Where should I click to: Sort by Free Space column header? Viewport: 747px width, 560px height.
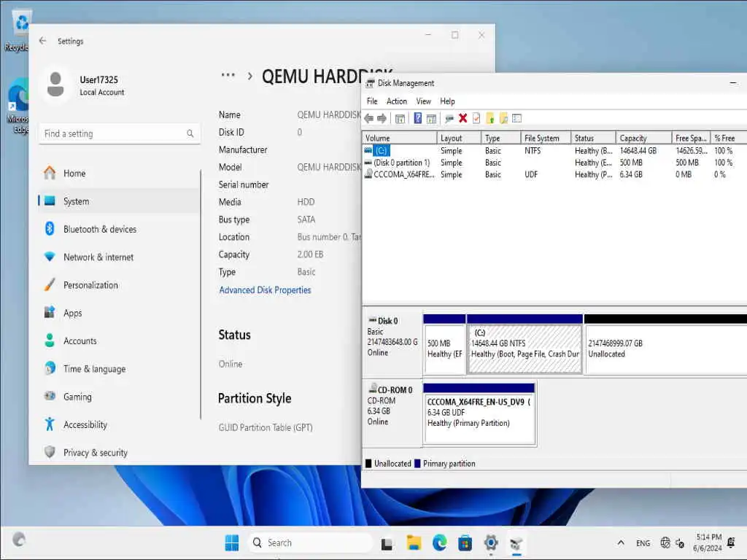tap(691, 138)
